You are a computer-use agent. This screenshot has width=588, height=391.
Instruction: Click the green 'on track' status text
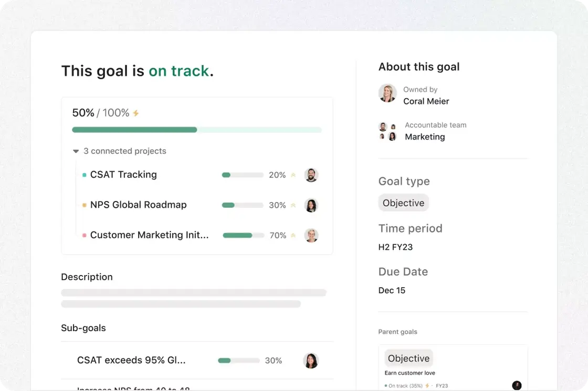click(x=179, y=71)
